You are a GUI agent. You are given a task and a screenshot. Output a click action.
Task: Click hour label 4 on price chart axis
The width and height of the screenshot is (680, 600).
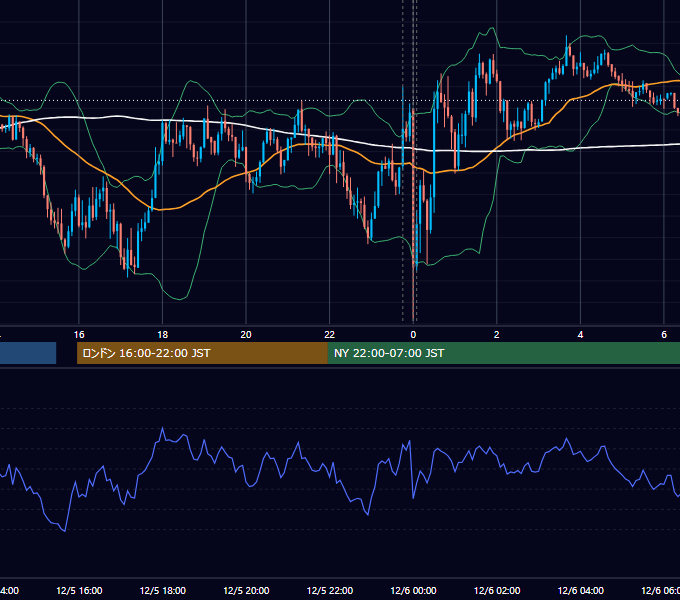pyautogui.click(x=580, y=335)
